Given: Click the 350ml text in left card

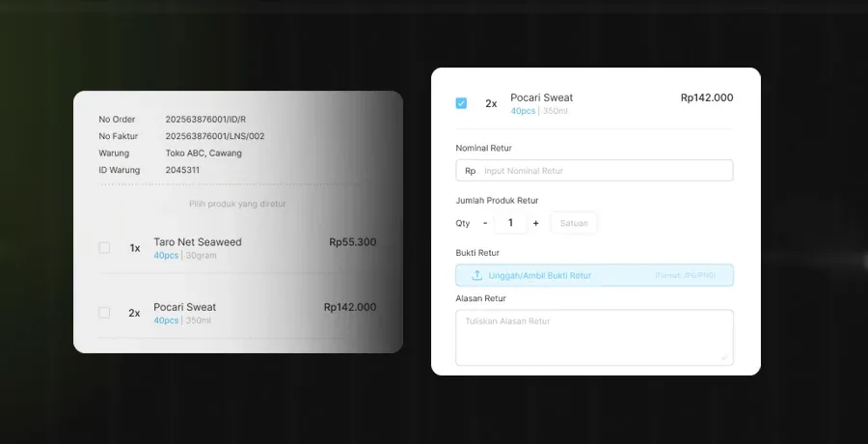Looking at the screenshot, I should coord(198,320).
